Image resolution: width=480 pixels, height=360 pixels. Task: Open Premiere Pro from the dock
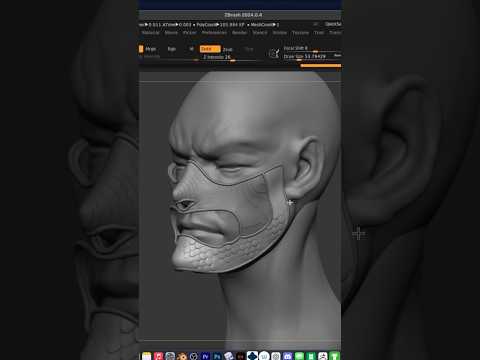pyautogui.click(x=205, y=356)
